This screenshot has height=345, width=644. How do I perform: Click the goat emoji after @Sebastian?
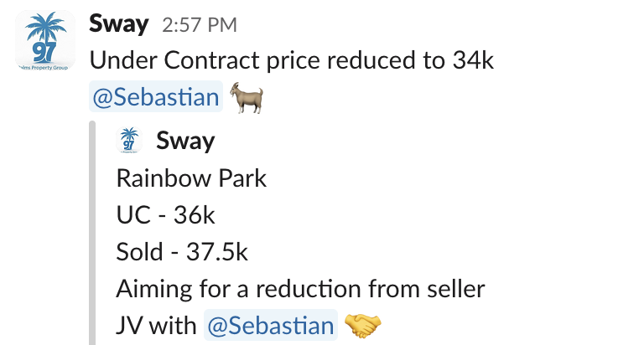247,98
